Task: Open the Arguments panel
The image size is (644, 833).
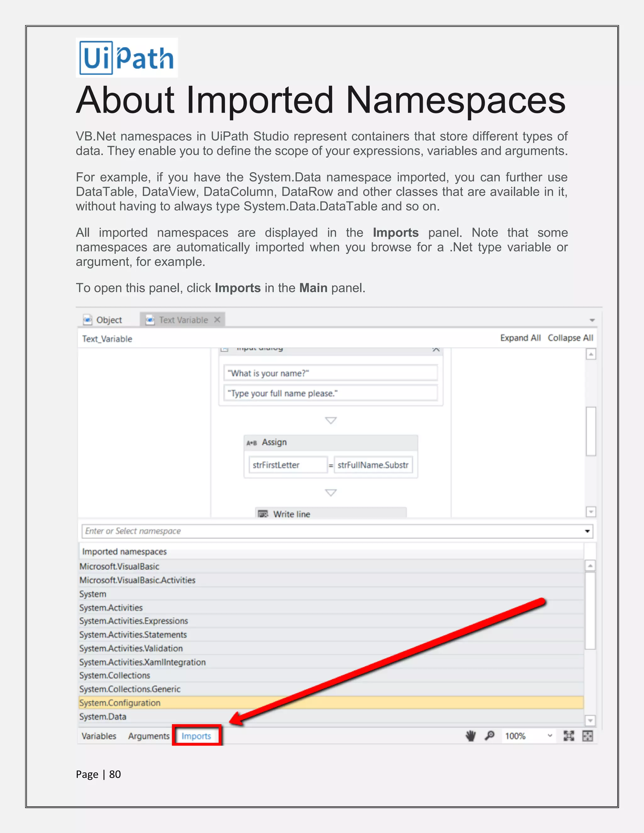Action: pyautogui.click(x=149, y=736)
